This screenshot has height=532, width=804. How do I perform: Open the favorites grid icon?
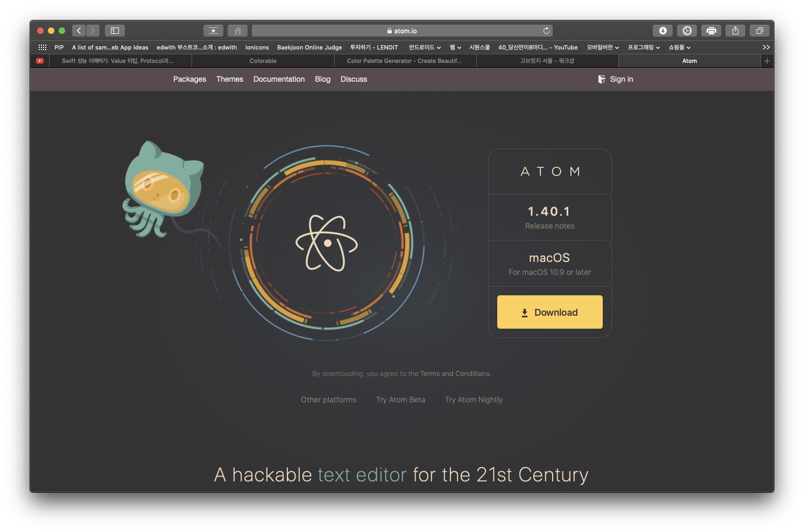[43, 47]
